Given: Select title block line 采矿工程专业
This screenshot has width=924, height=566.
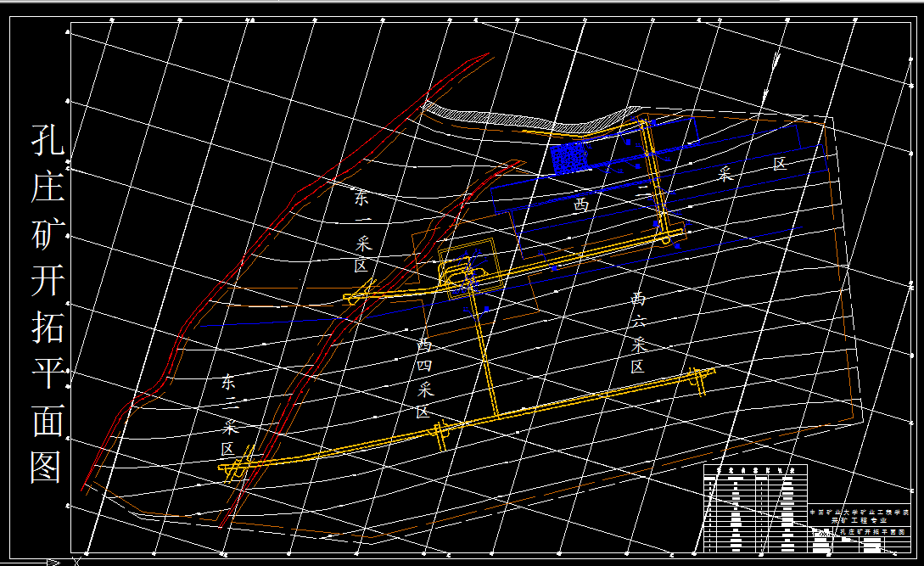Looking at the screenshot, I should click(860, 521).
